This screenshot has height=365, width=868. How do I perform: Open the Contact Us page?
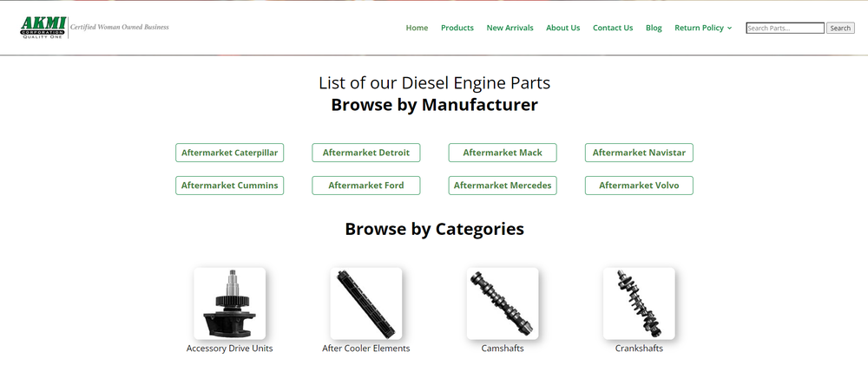[x=613, y=28]
